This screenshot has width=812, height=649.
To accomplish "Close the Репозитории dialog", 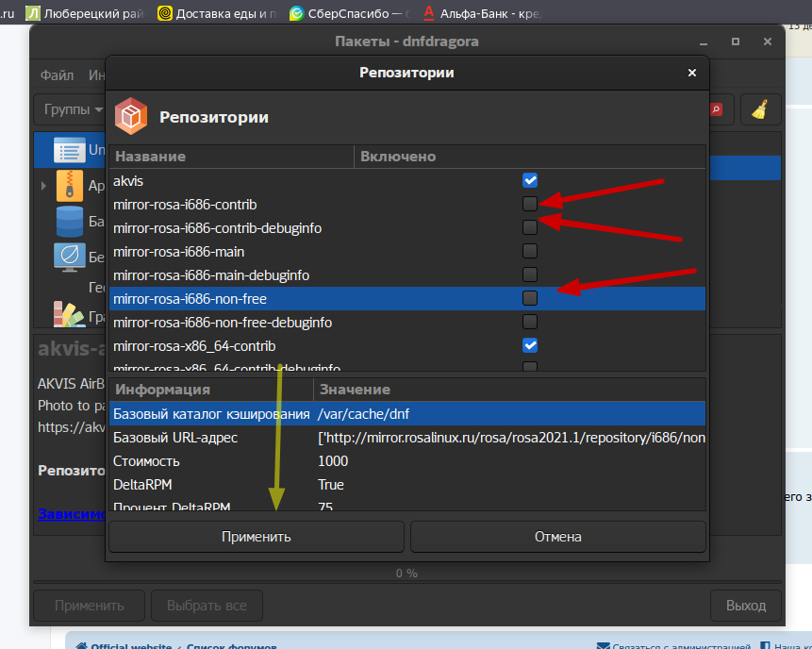I will (692, 73).
